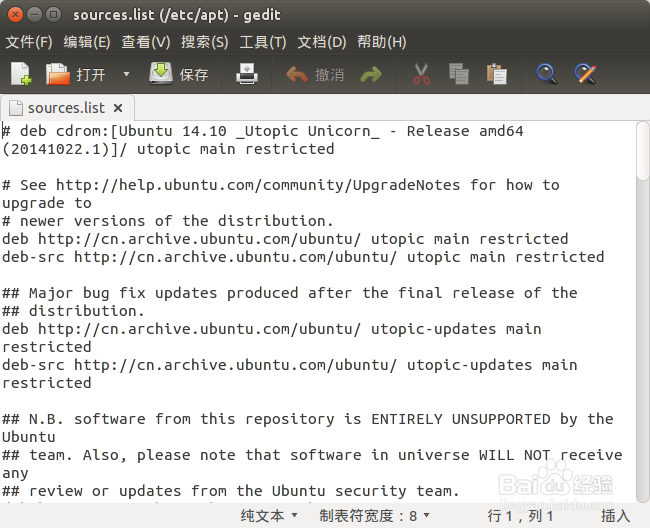Print the document with printer icon
The height and width of the screenshot is (528, 650).
click(247, 74)
